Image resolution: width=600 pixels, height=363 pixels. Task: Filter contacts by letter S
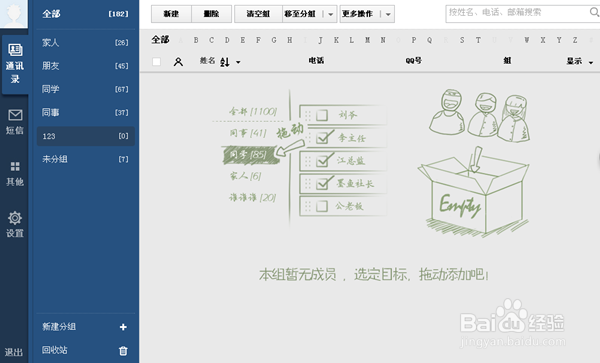[462, 40]
